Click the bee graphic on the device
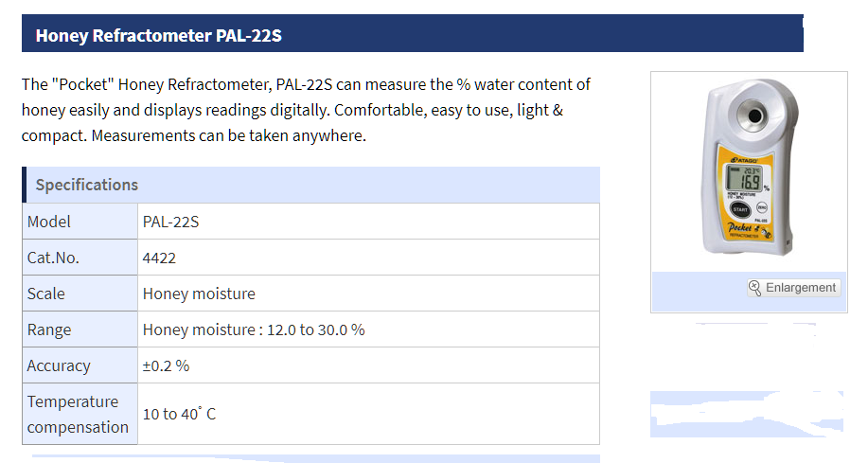 click(x=766, y=232)
